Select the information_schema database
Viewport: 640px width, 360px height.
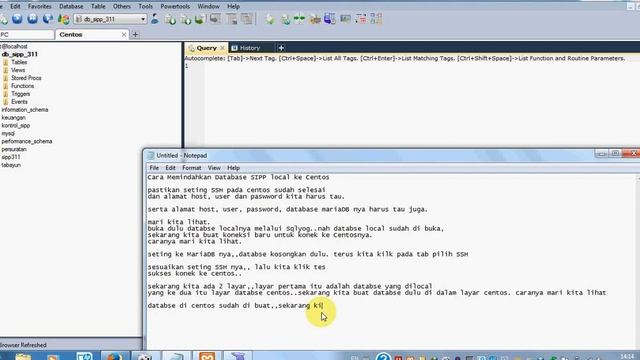pos(25,110)
